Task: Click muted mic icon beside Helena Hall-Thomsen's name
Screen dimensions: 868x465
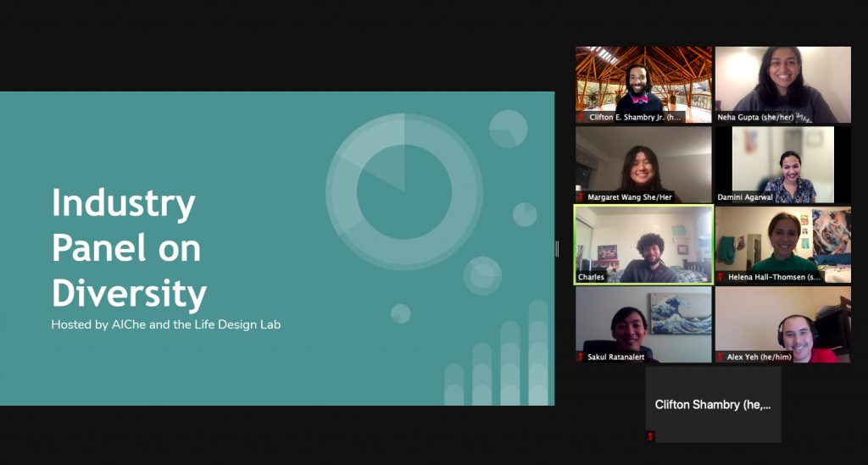Action: pos(721,277)
